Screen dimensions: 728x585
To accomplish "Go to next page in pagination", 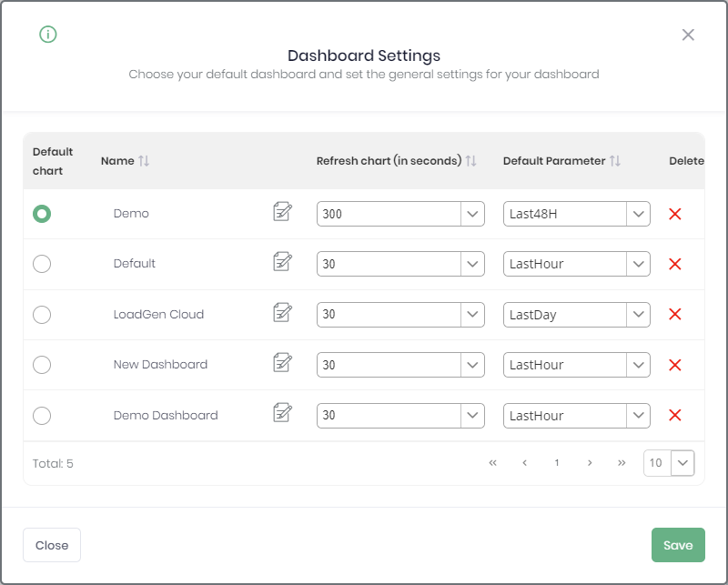I will coord(590,462).
